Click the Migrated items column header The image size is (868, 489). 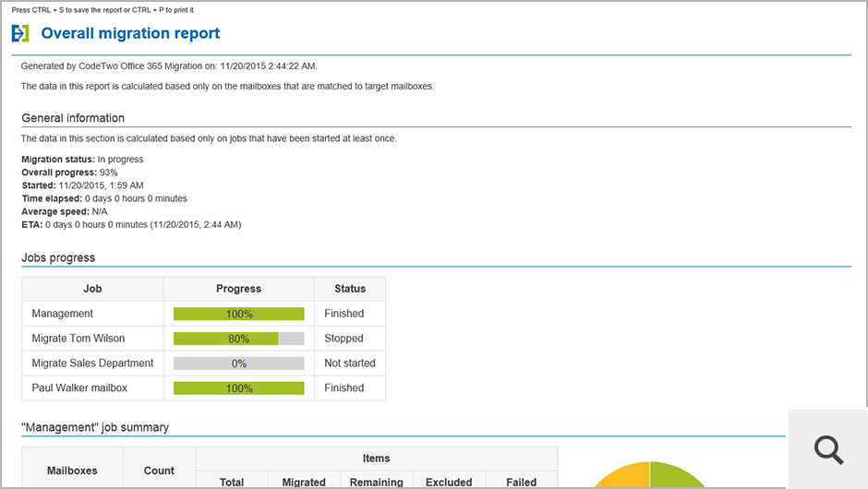click(x=304, y=483)
